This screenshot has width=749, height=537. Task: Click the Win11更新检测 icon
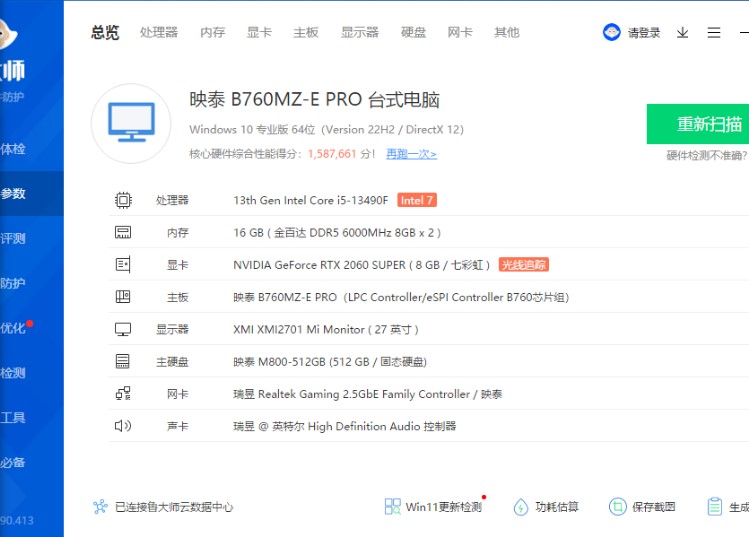click(393, 507)
